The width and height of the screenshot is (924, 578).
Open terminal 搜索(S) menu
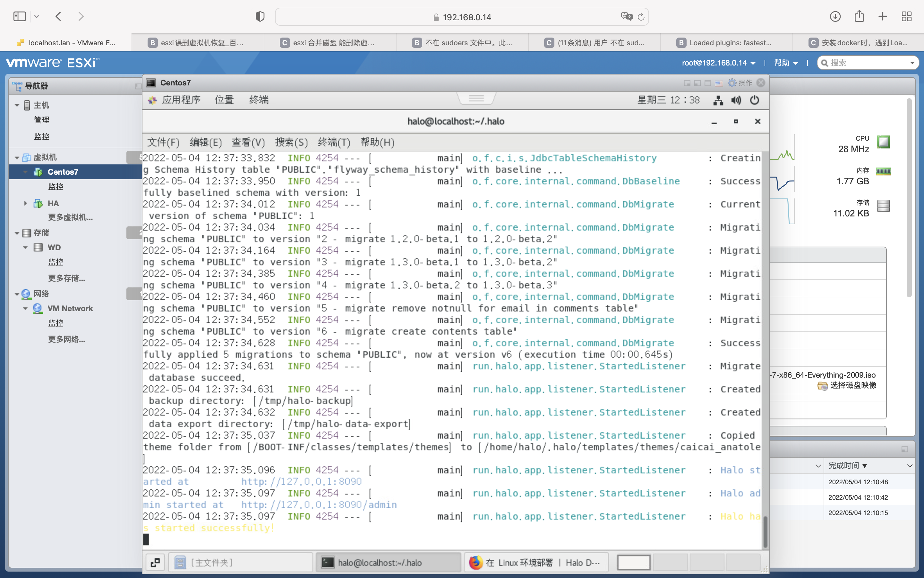(291, 142)
